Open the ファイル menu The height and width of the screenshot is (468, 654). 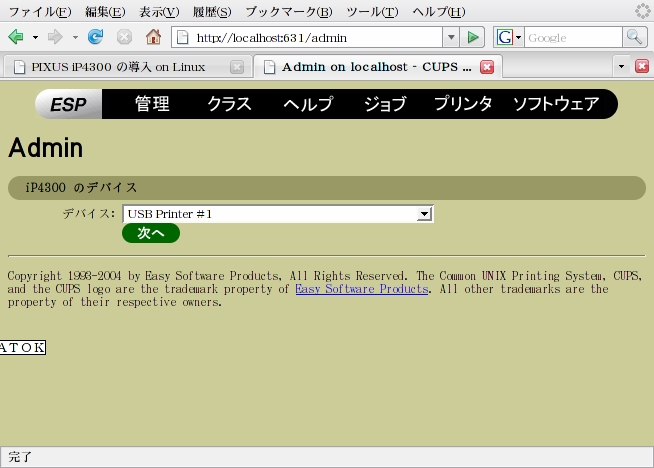(x=40, y=12)
